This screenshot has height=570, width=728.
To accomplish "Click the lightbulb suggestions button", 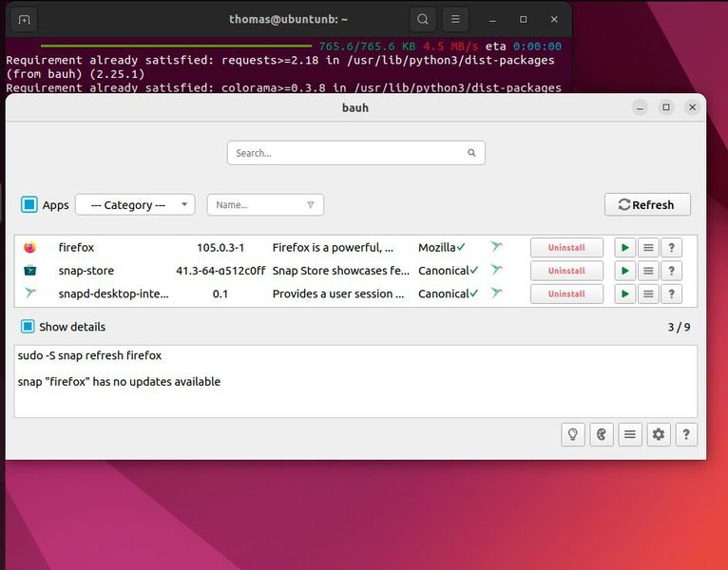I will [573, 434].
